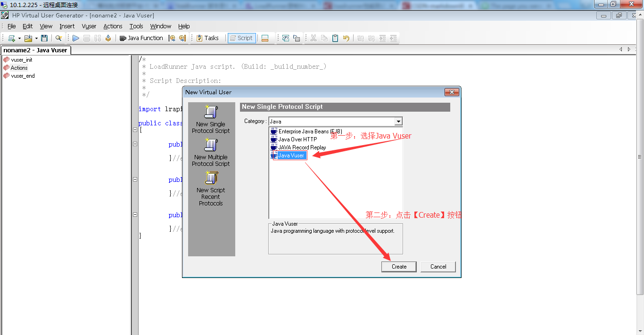644x335 pixels.
Task: Toggle the Script view button
Action: [x=241, y=38]
